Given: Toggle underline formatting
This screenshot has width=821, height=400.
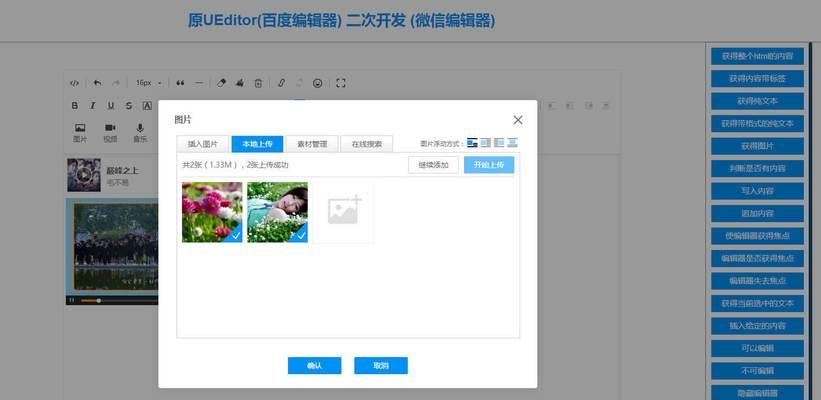Looking at the screenshot, I should (x=111, y=106).
